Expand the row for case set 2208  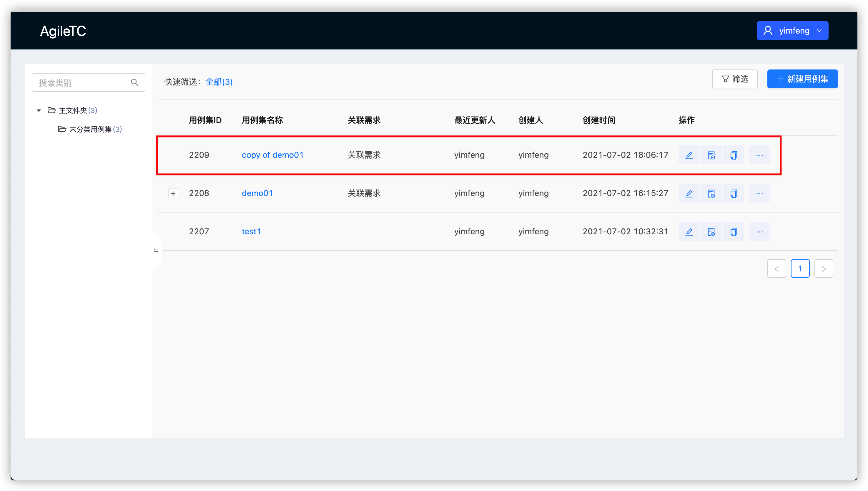coord(173,194)
